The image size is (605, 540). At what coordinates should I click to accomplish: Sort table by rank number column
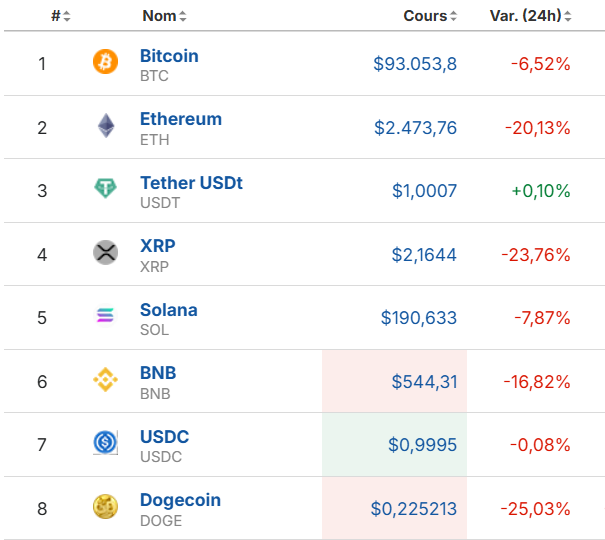click(61, 16)
